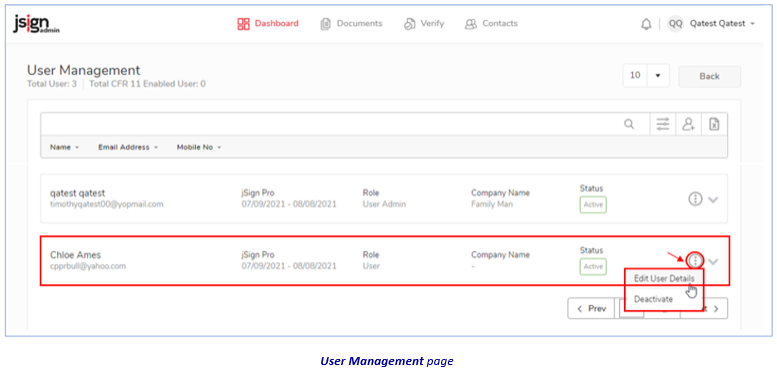Click inside the user search field

[330, 124]
